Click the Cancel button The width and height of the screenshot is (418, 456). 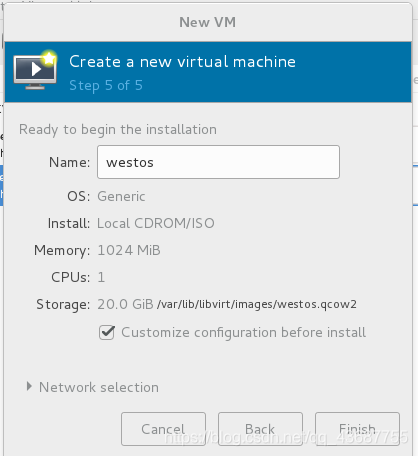coord(163,429)
